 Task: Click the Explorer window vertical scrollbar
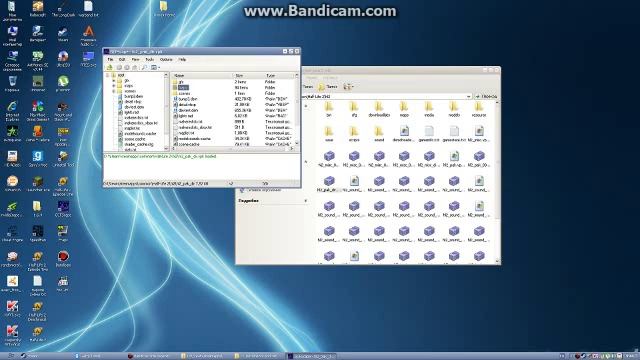tap(497, 182)
